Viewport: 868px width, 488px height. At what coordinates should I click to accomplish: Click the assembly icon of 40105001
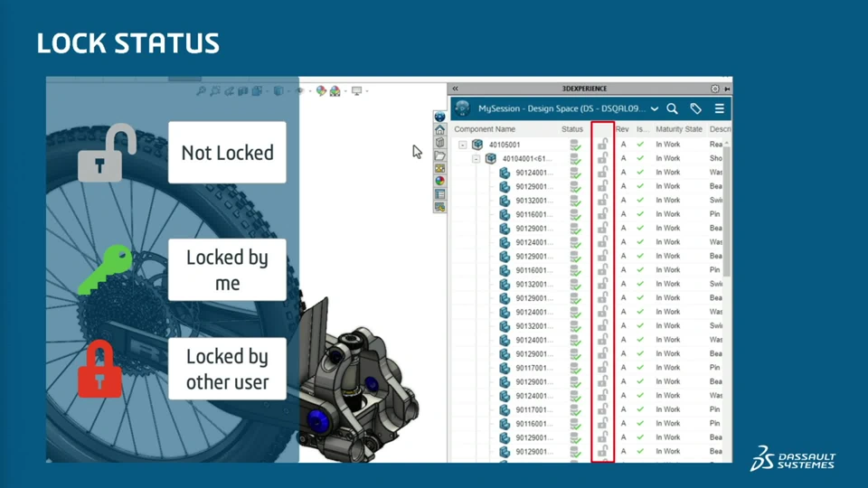pos(477,145)
